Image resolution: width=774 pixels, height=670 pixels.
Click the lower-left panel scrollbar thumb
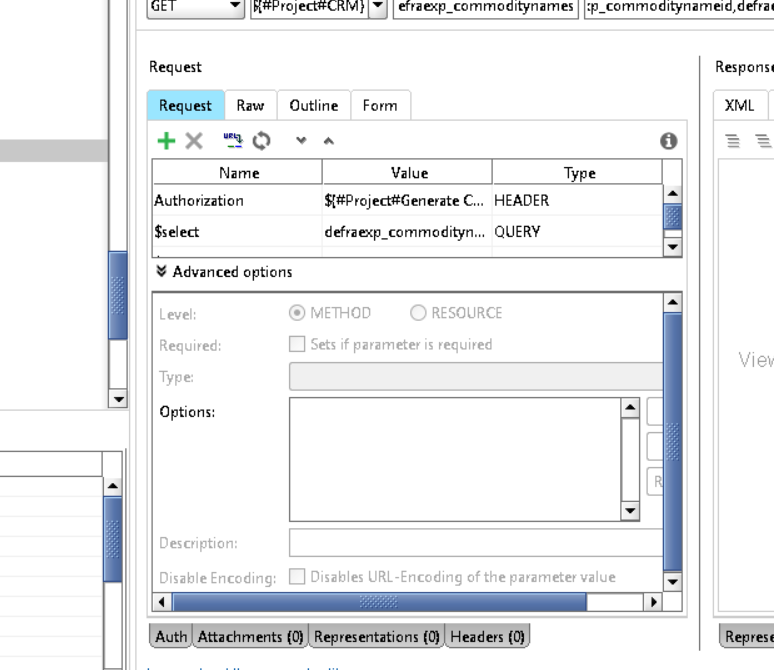click(x=113, y=539)
